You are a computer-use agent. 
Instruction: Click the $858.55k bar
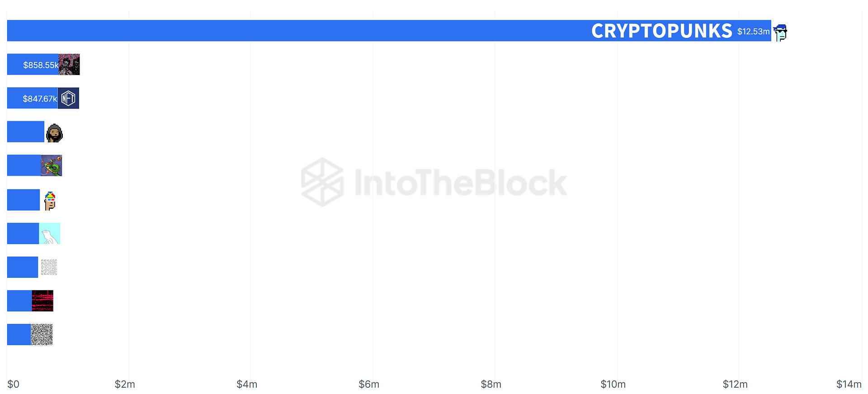click(x=33, y=65)
